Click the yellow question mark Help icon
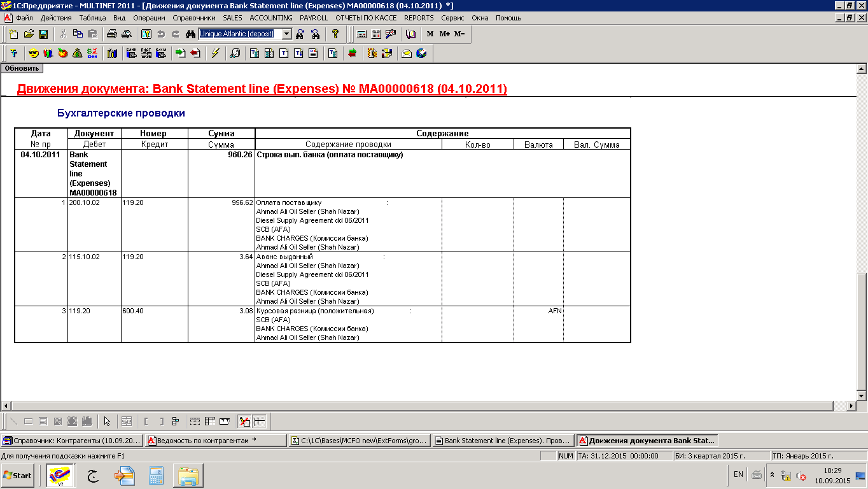Screen dimensions: 868x489 [x=335, y=34]
